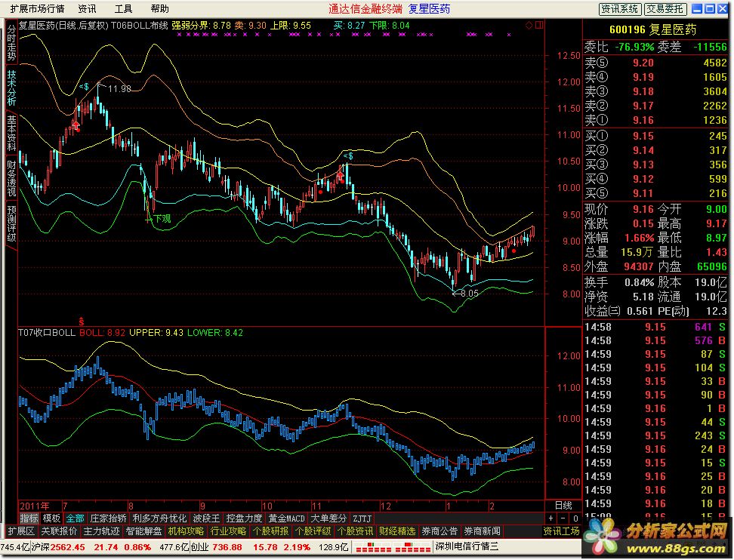Click the T07收口BOLL indicator title

[46, 333]
